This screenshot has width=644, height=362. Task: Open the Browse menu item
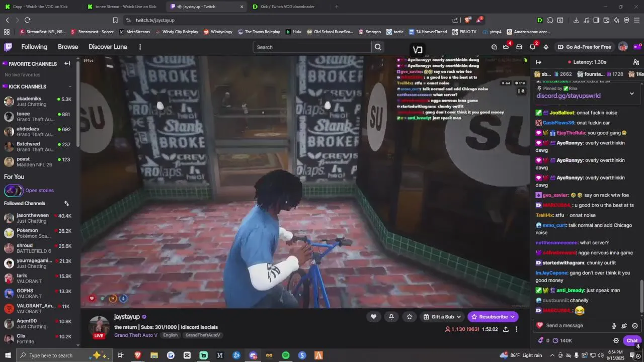[x=68, y=47]
